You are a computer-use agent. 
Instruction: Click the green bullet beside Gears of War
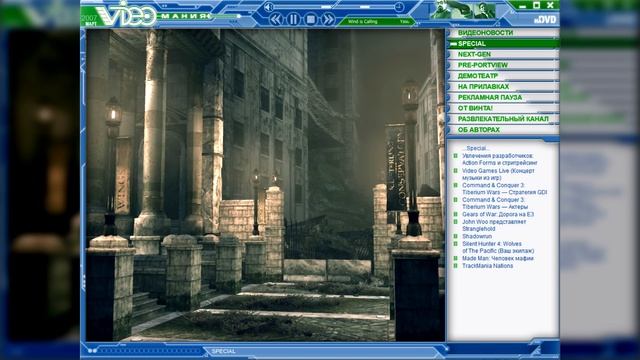pyautogui.click(x=456, y=214)
